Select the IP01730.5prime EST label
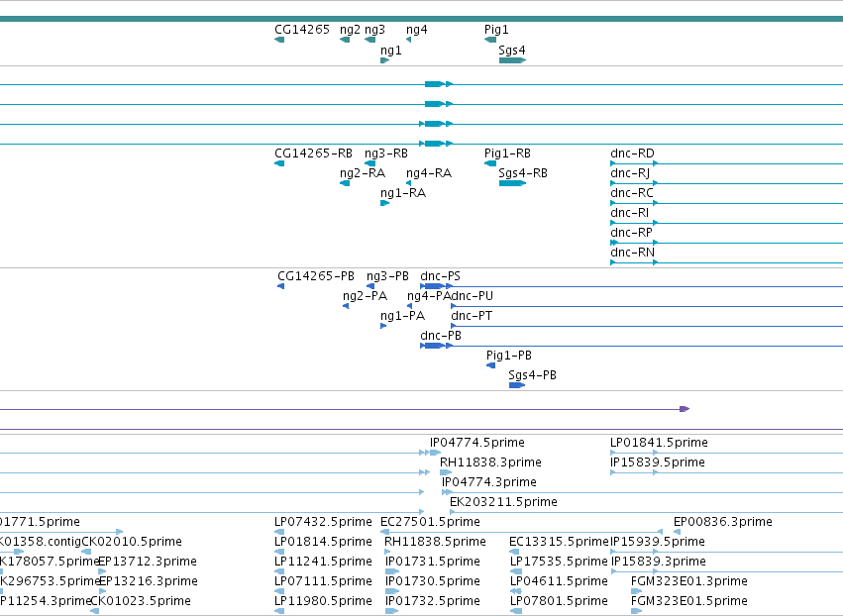The width and height of the screenshot is (843, 616). pos(433,582)
